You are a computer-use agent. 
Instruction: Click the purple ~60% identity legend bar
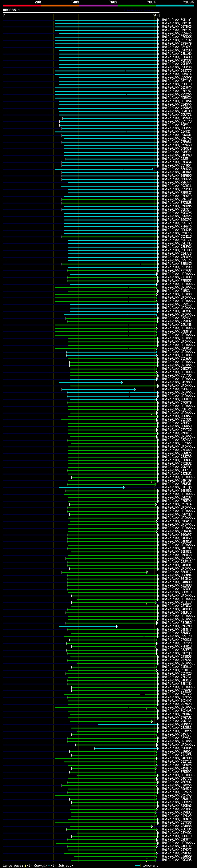pyautogui.click(x=98, y=6)
